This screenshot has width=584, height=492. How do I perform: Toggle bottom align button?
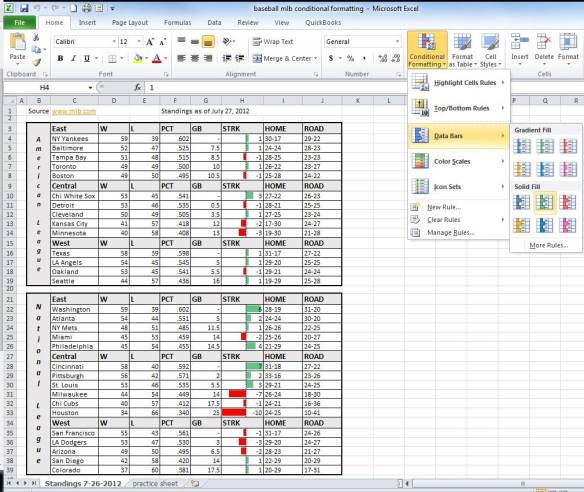click(x=208, y=42)
